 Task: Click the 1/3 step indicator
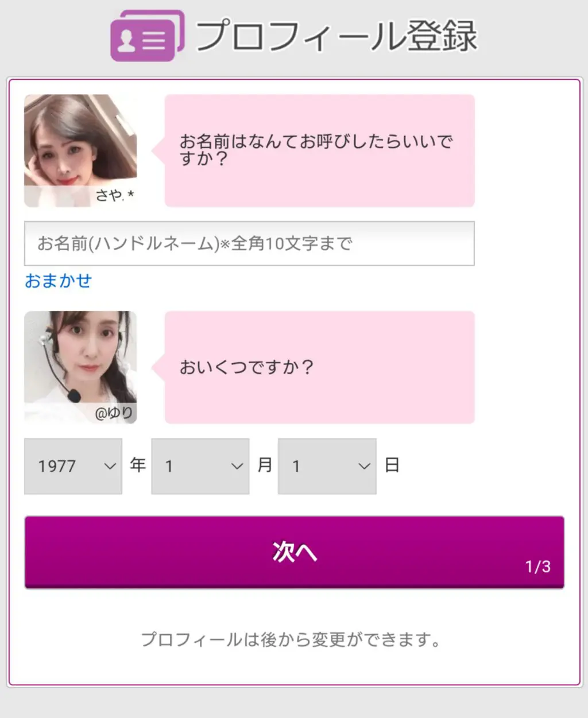[x=537, y=566]
